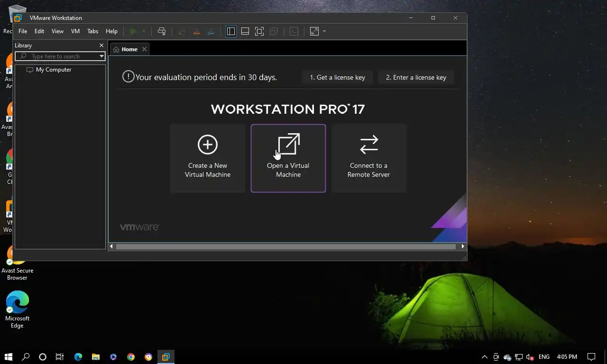Click the evaluation period warning icon

128,76
